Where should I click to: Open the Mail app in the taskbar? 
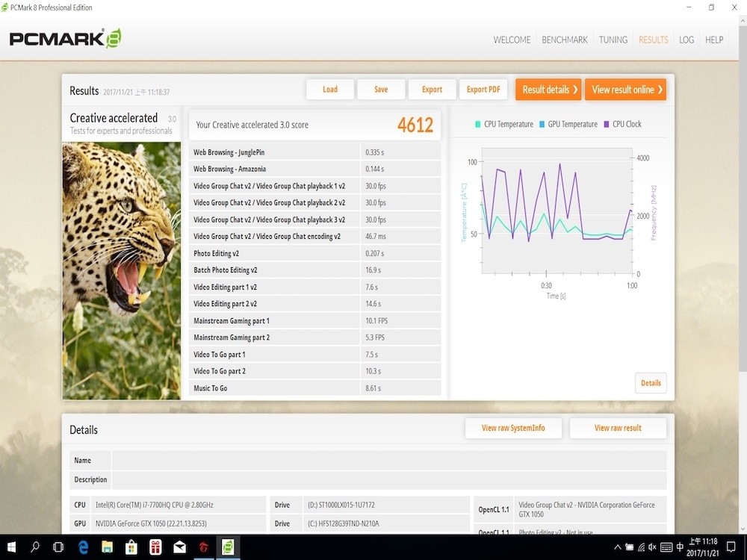179,547
